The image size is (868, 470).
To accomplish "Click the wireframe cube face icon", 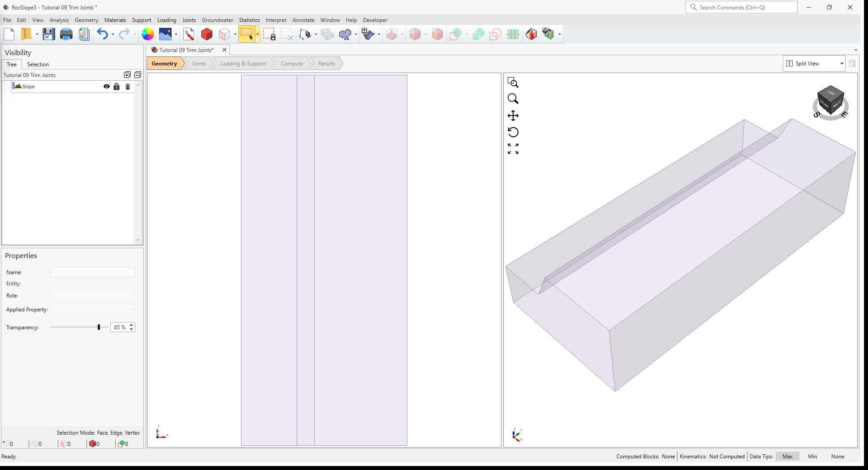I will (225, 34).
